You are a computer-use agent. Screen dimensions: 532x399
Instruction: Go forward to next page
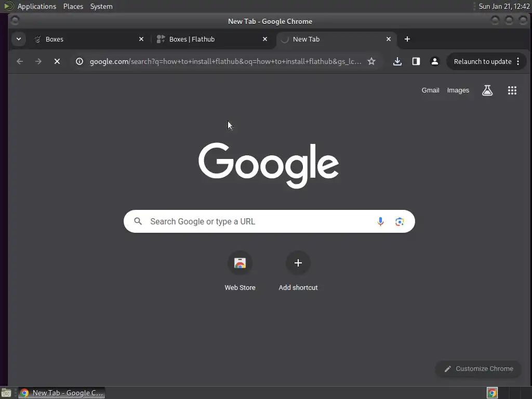coord(38,61)
